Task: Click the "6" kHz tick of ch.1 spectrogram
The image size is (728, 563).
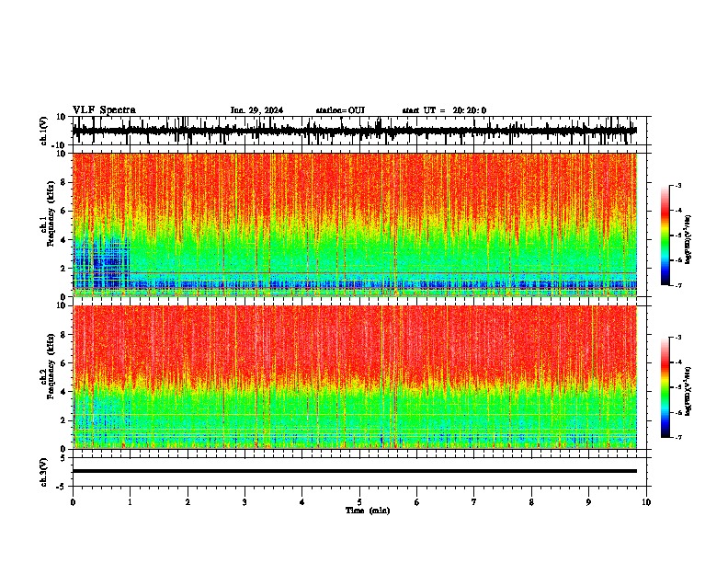Action: point(64,211)
